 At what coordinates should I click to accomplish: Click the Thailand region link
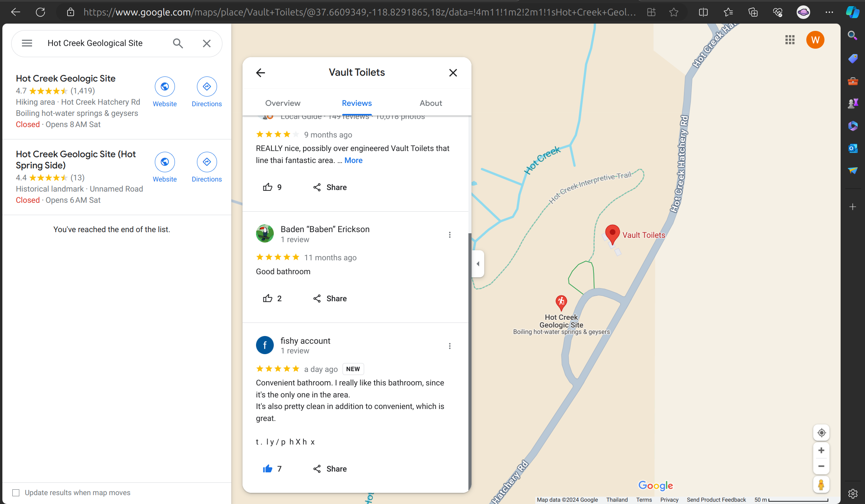(x=617, y=500)
